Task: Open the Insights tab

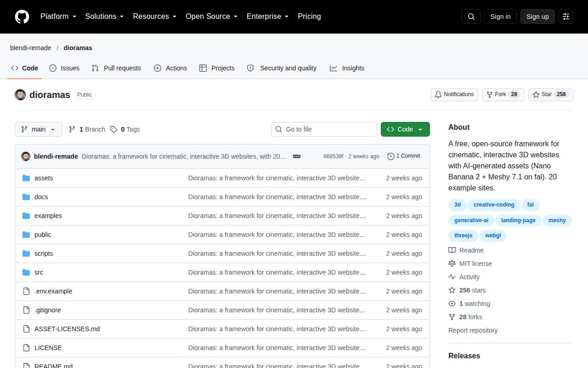Action: click(347, 68)
